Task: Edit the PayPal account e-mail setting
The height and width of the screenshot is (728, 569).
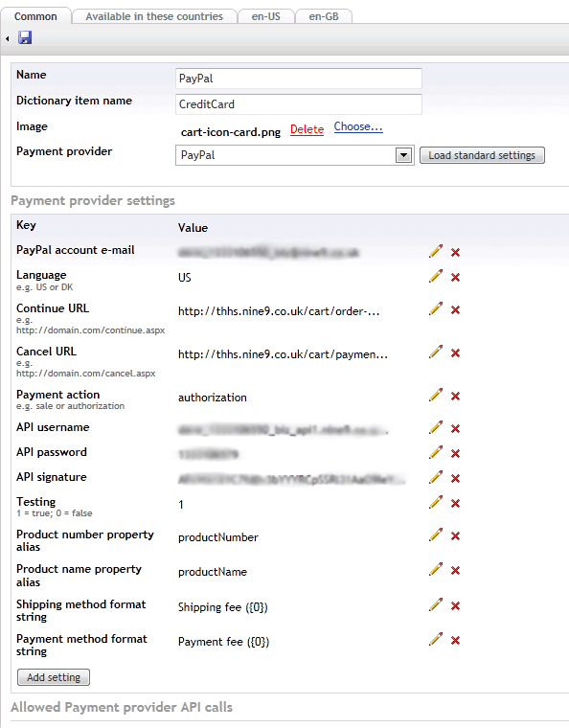Action: pos(435,251)
